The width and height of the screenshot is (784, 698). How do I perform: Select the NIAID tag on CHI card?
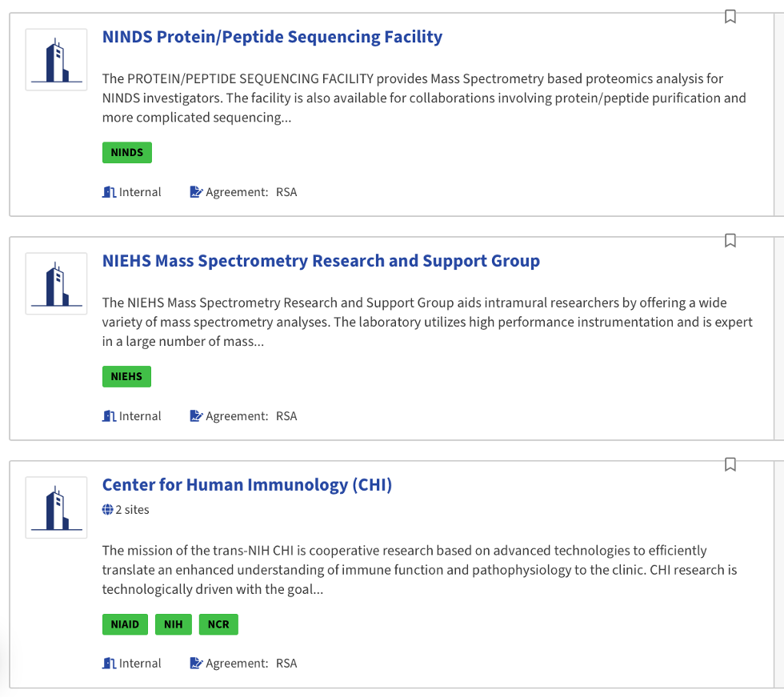click(125, 624)
